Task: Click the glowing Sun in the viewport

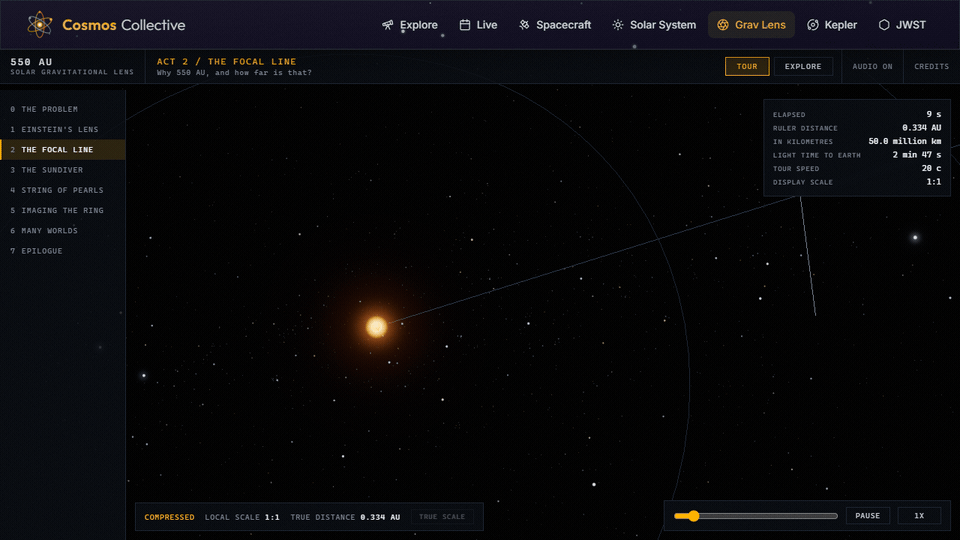Action: (x=377, y=326)
